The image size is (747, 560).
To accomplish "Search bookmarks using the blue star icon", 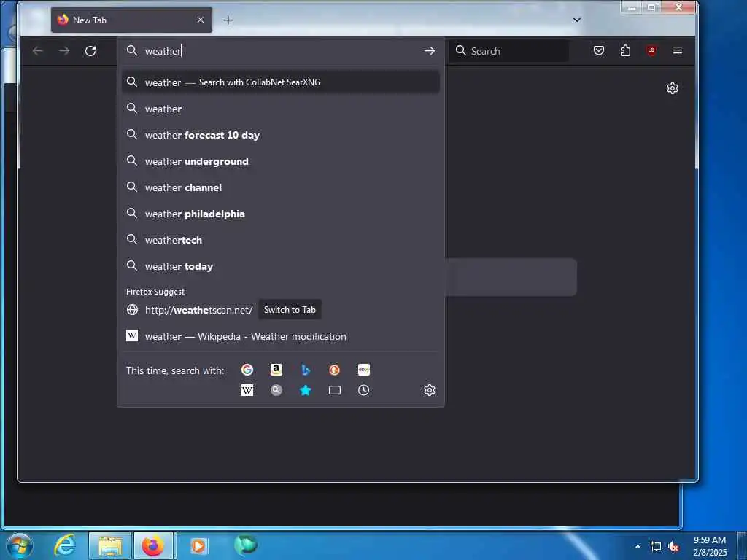I will click(306, 391).
